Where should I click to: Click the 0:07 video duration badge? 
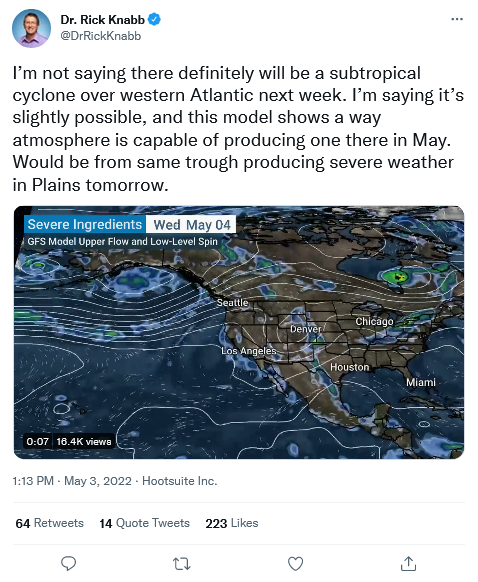click(x=37, y=441)
